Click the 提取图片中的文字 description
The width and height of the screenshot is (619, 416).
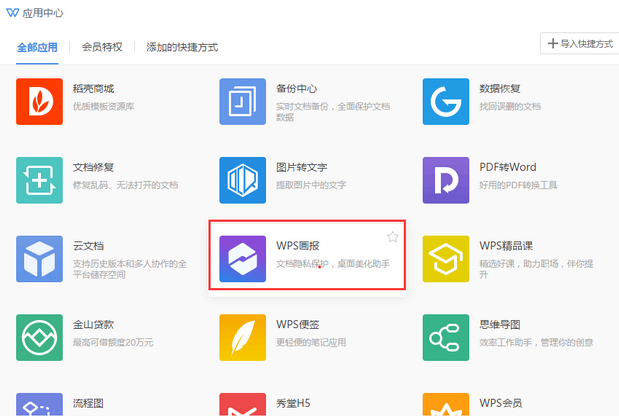[311, 185]
